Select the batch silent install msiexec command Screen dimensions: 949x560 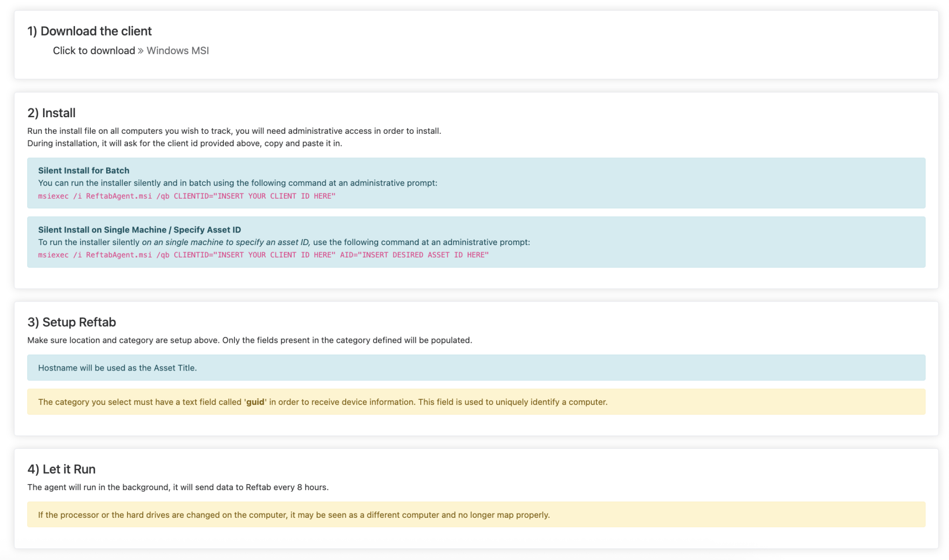187,196
